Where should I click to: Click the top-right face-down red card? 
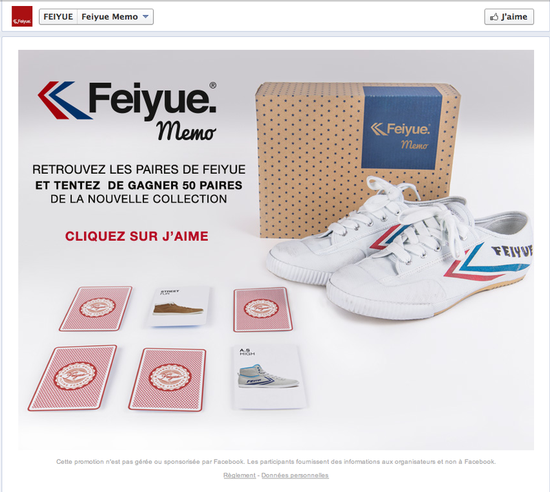[x=262, y=310]
